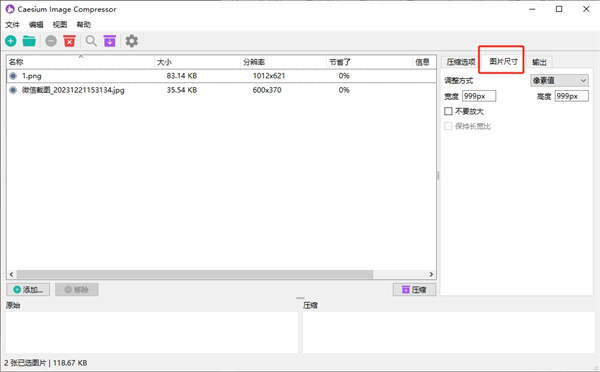Click the status icon beside 1.png
This screenshot has width=600, height=372.
pyautogui.click(x=13, y=76)
